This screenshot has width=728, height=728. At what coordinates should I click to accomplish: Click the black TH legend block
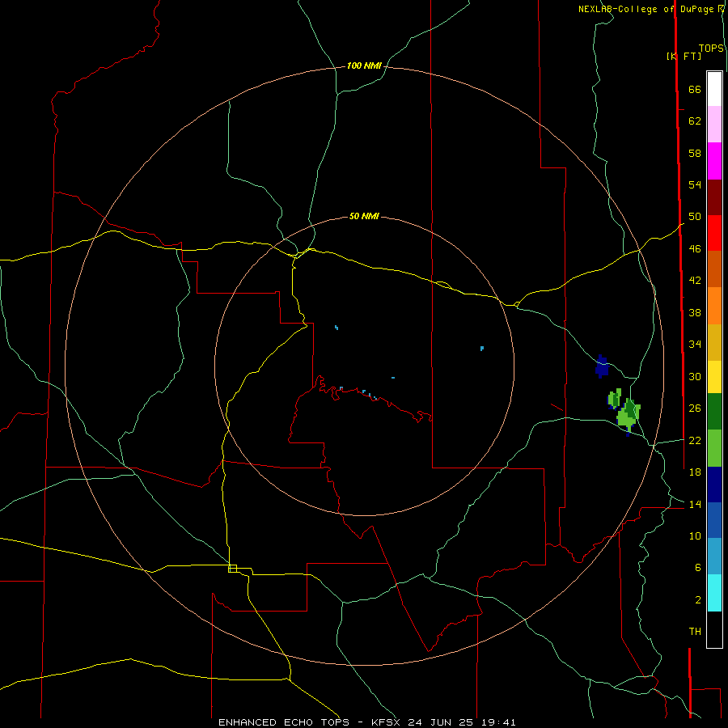pos(714,629)
